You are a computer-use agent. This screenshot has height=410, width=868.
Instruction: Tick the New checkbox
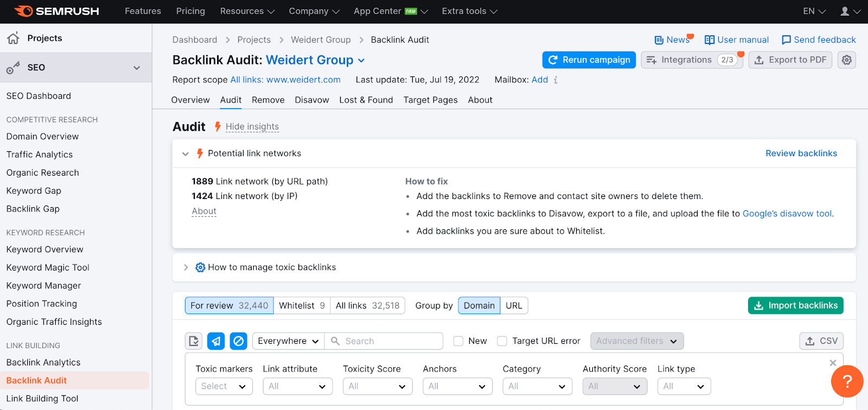(458, 341)
